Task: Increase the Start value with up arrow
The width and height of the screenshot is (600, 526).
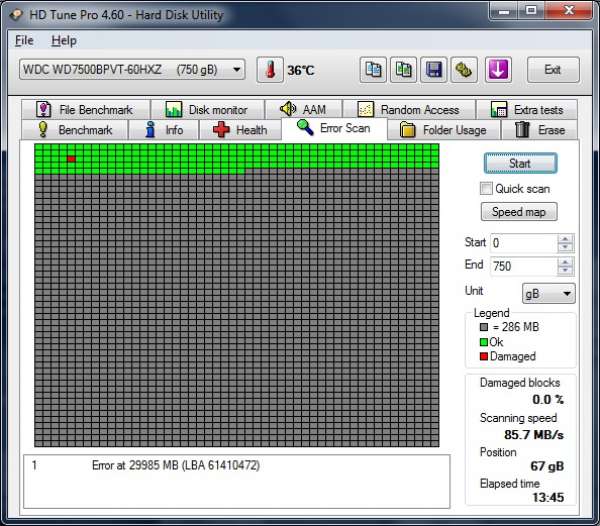Action: coord(565,239)
